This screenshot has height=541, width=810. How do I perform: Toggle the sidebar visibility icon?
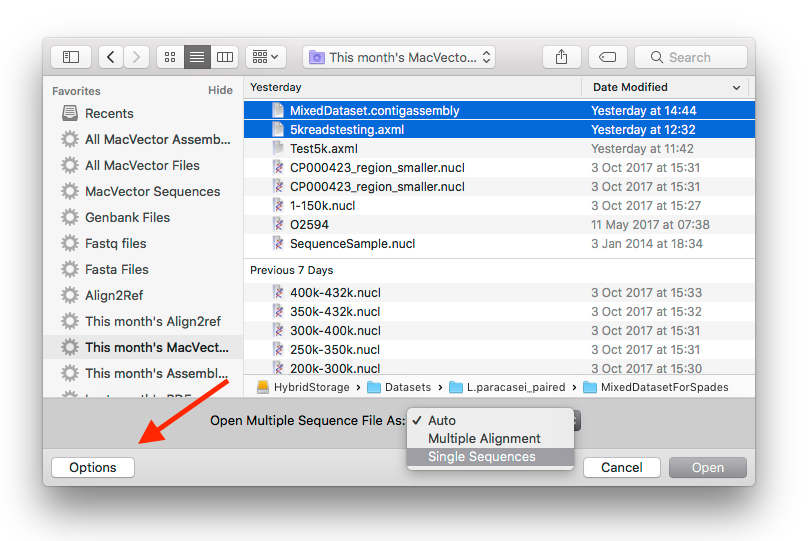[x=71, y=57]
